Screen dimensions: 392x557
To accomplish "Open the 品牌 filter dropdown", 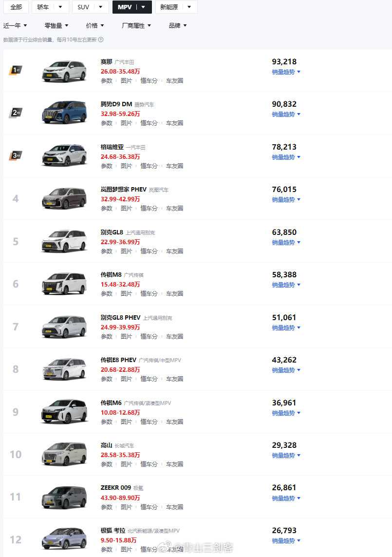I will point(178,25).
